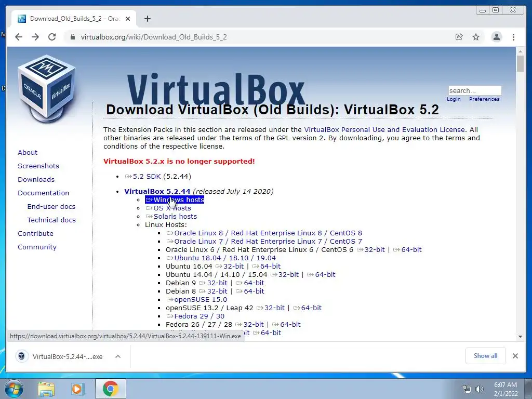Download Fedora 26/27/28 64-bit package
Viewport: 532px width, 399px height.
point(286,324)
